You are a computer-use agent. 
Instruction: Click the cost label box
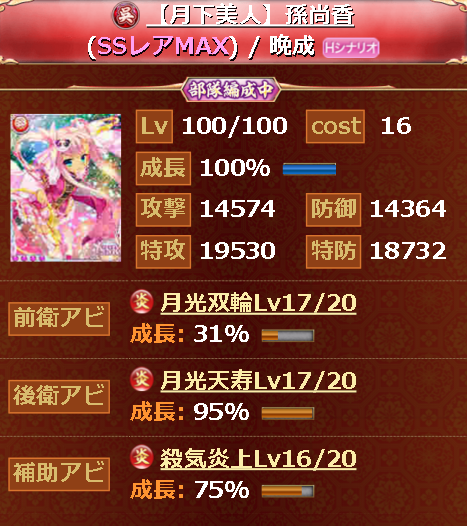[335, 126]
